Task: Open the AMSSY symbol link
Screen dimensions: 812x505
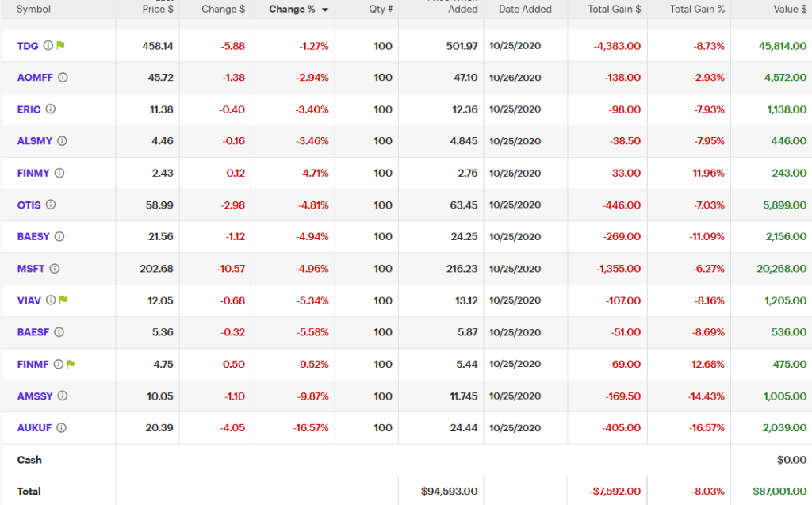Action: 34,396
